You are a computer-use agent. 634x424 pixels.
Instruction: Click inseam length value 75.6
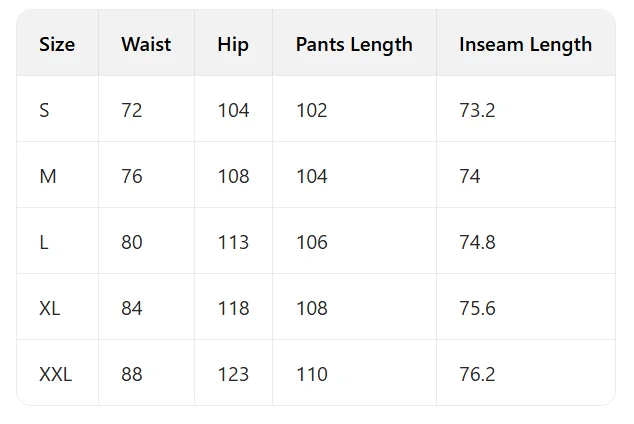477,308
